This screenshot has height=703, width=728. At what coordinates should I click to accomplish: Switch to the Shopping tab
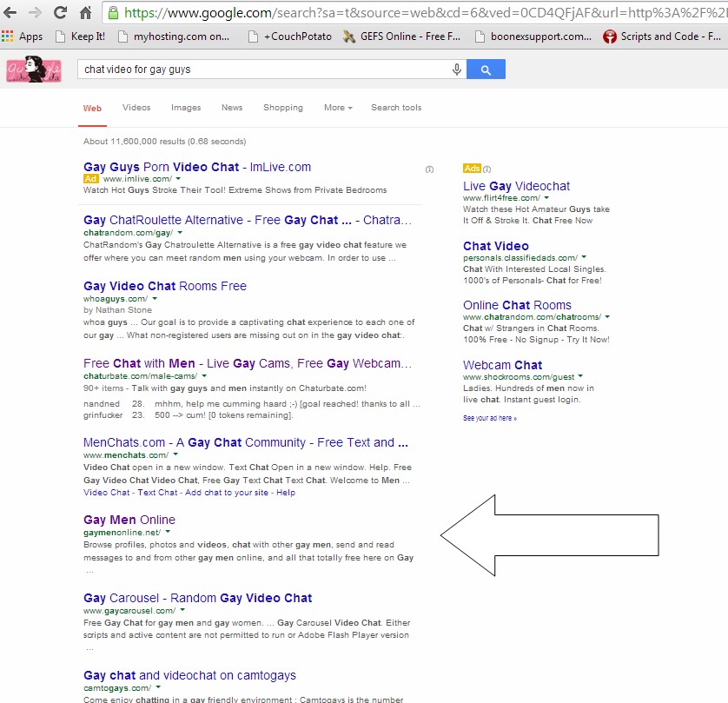click(x=282, y=108)
